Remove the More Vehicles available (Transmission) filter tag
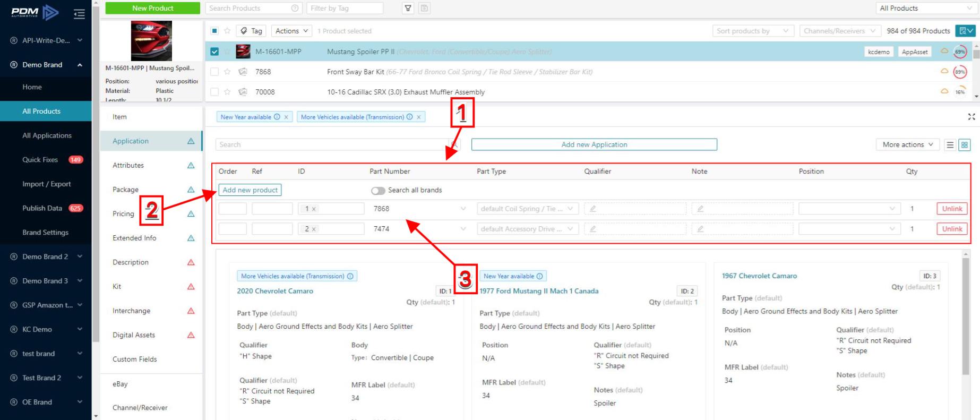 [418, 117]
